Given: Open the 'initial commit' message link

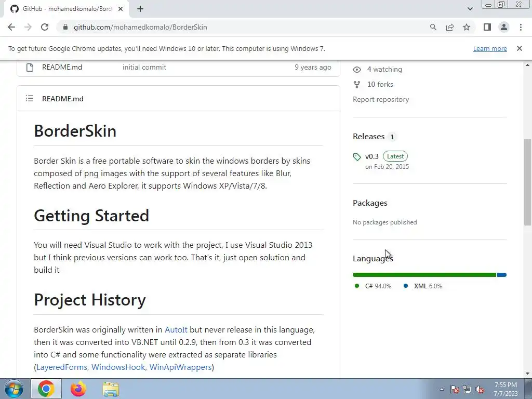Looking at the screenshot, I should click(144, 67).
